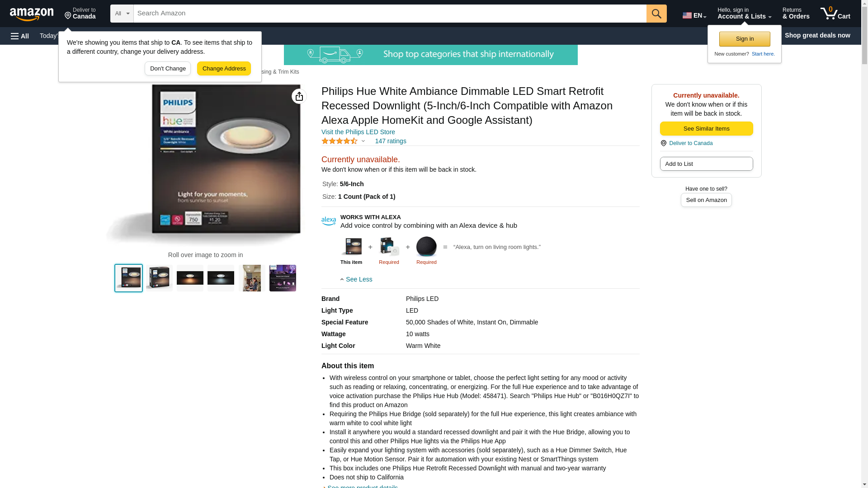Open the All hamburger menu
Image resolution: width=868 pixels, height=488 pixels.
pyautogui.click(x=20, y=36)
